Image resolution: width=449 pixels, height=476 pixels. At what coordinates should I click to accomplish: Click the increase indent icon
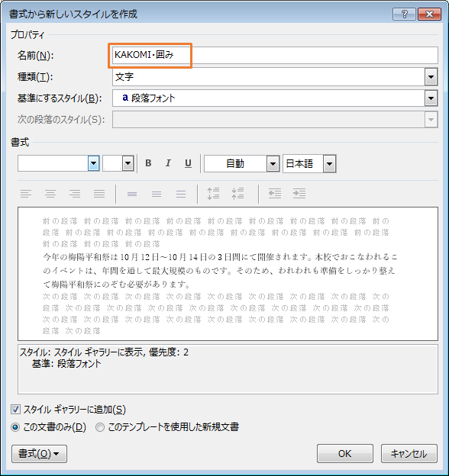point(299,194)
